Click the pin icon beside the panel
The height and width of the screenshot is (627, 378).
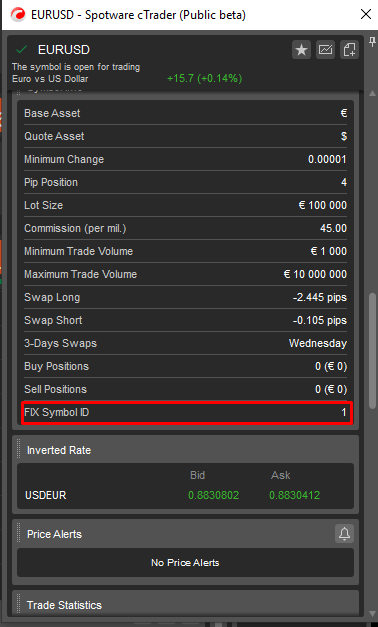pyautogui.click(x=372, y=41)
